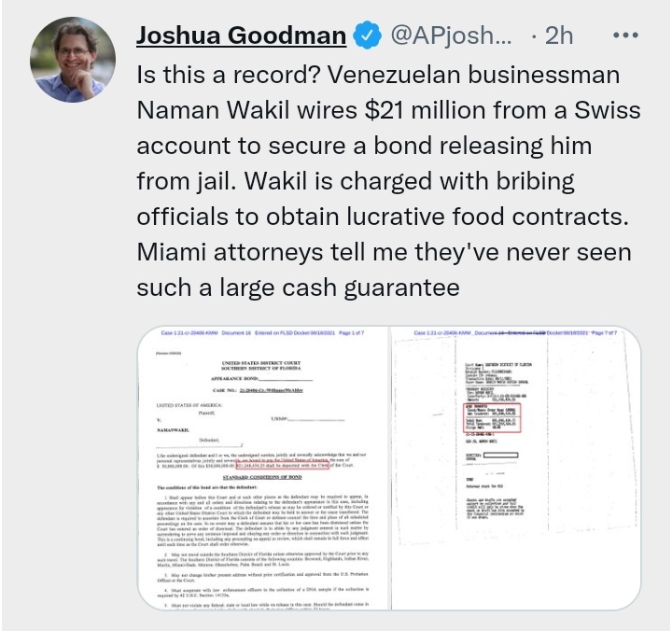Open the three-dot more options menu

pyautogui.click(x=624, y=35)
